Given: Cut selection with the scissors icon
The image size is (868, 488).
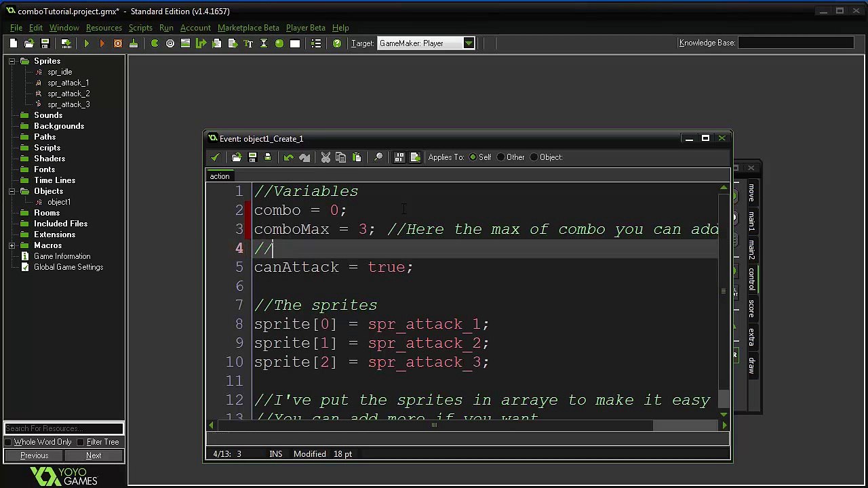Looking at the screenshot, I should click(325, 157).
